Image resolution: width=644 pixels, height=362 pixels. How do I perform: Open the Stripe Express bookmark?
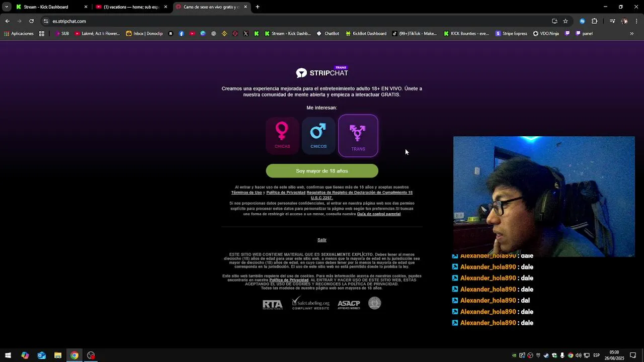pyautogui.click(x=511, y=34)
